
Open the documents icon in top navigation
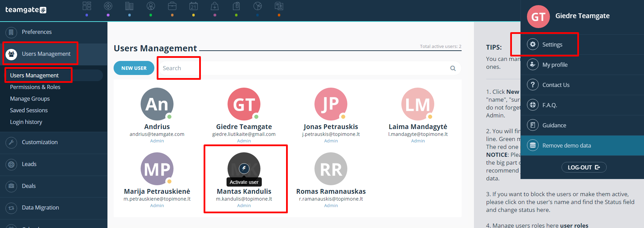click(x=279, y=6)
